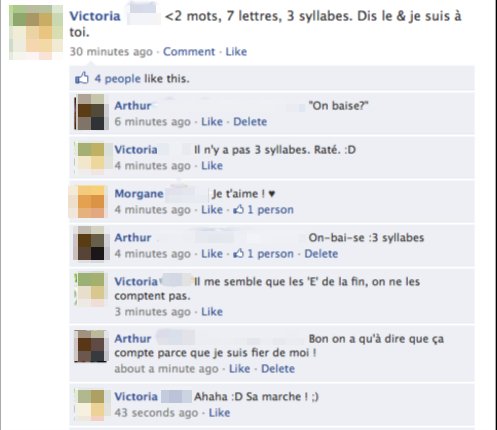Screen dimensions: 497x430
Task: Open Victoria's profile picture on the main post
Action: [x=36, y=32]
